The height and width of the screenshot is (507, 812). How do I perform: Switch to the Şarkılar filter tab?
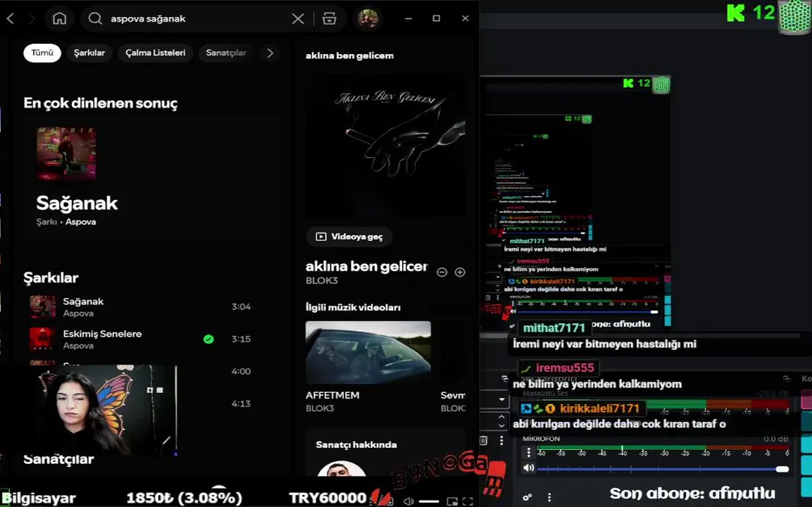click(89, 53)
